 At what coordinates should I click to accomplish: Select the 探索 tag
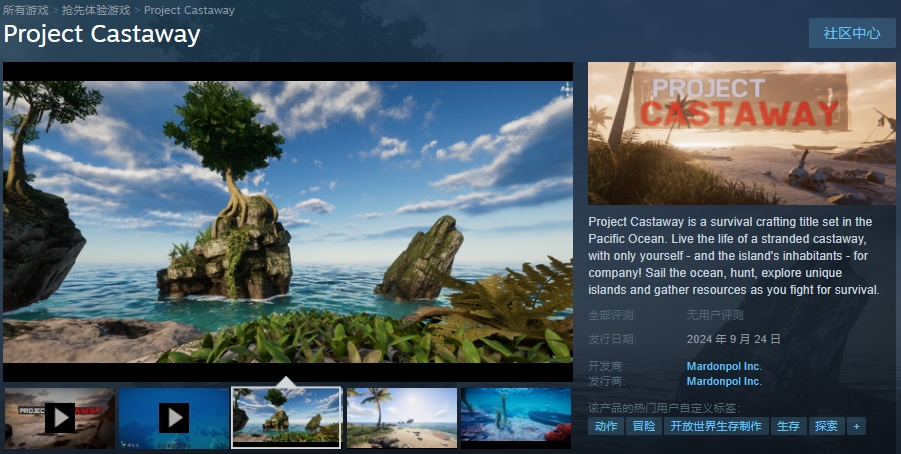826,426
